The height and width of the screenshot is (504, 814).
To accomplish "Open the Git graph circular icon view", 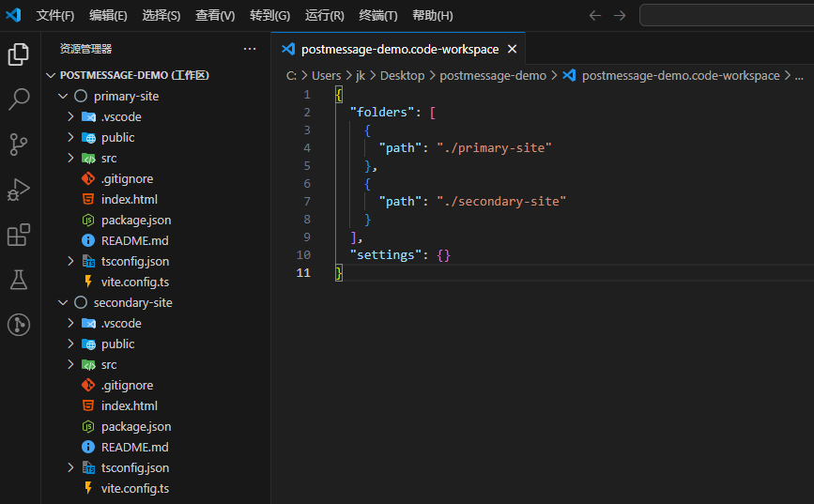I will point(19,325).
